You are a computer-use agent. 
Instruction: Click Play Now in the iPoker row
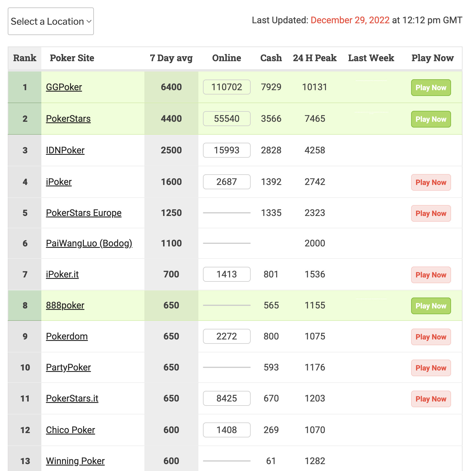click(x=431, y=182)
